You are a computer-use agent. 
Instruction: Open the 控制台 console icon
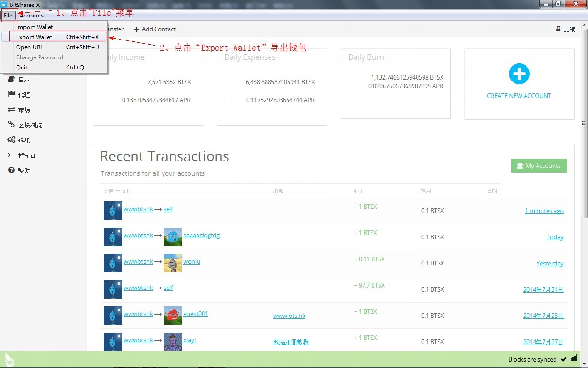click(x=11, y=155)
